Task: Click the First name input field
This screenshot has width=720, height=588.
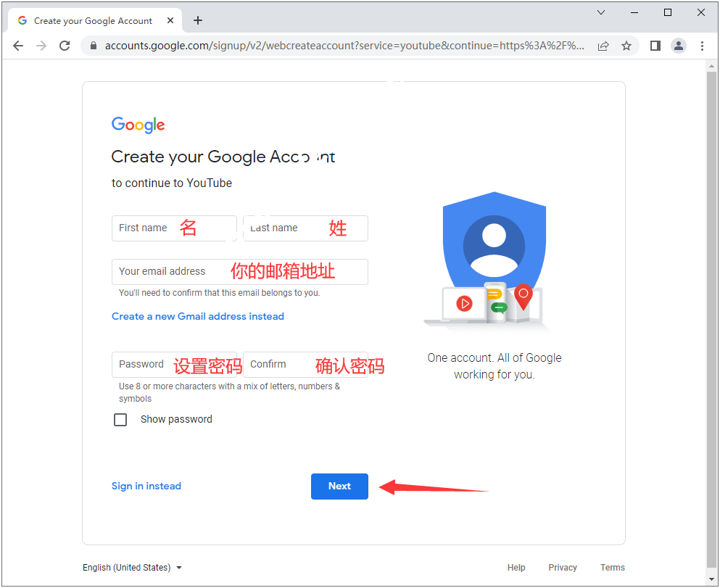Action: pos(174,228)
